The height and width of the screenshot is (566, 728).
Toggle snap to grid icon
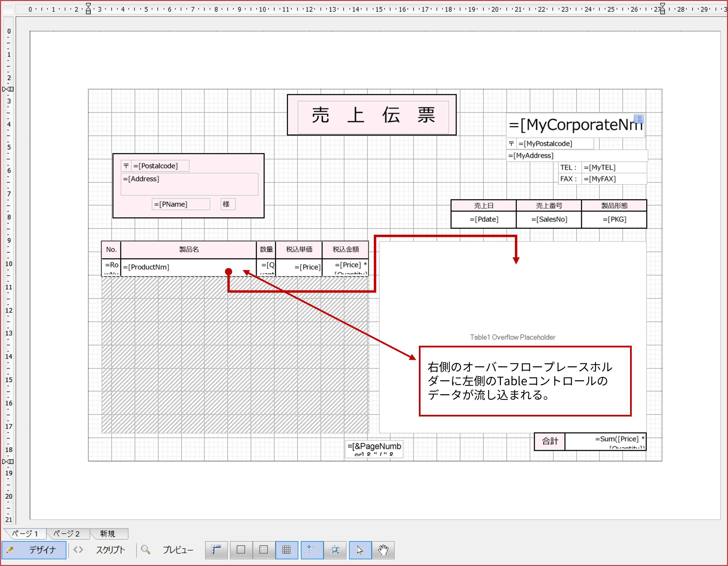[x=312, y=550]
